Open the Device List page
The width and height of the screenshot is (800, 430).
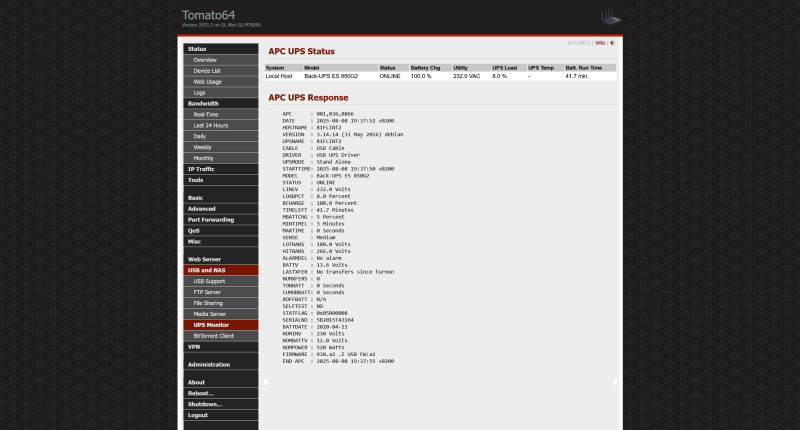tap(220, 71)
